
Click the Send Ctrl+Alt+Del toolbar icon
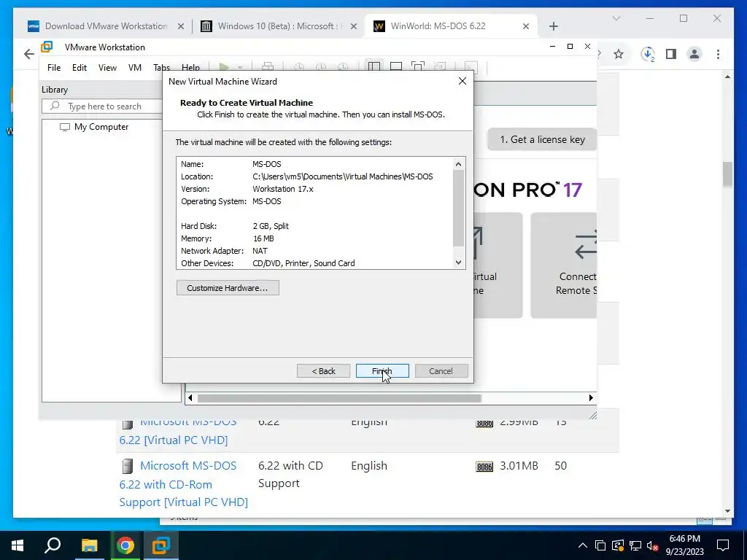tap(268, 66)
